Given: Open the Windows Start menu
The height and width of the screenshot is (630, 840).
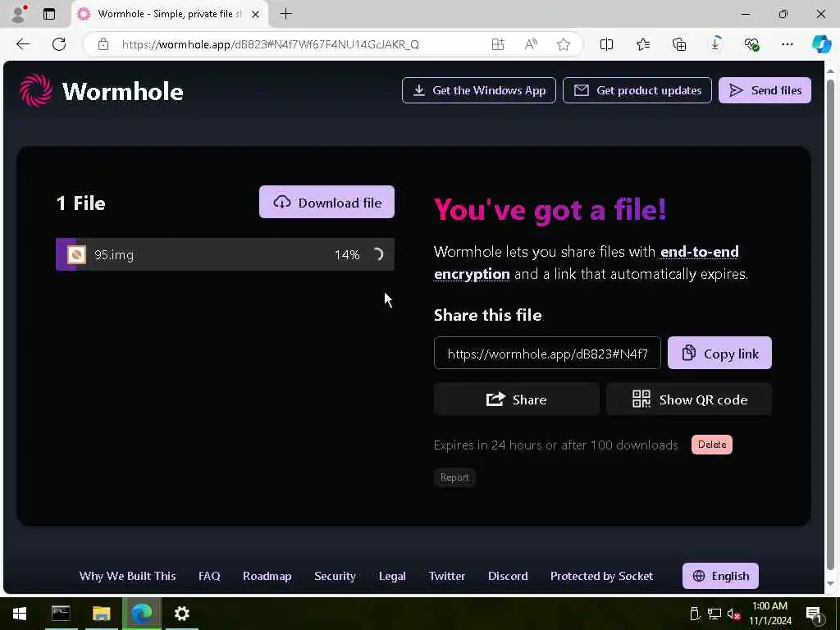Looking at the screenshot, I should tap(20, 614).
